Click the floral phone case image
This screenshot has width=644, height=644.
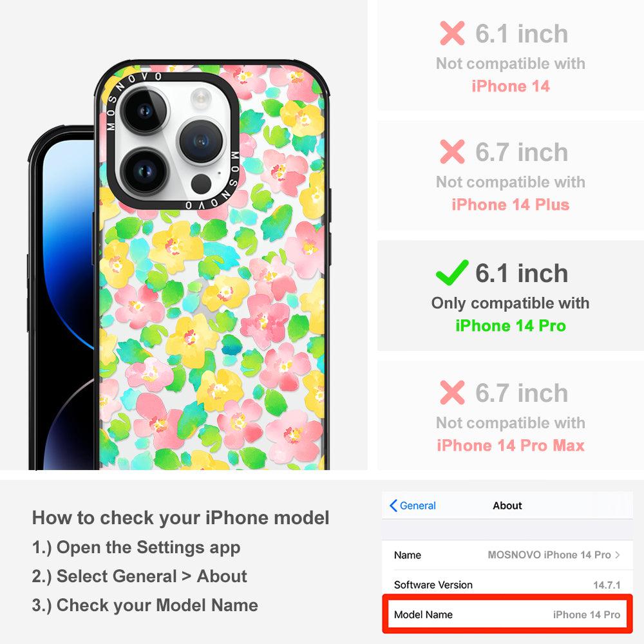point(213,265)
